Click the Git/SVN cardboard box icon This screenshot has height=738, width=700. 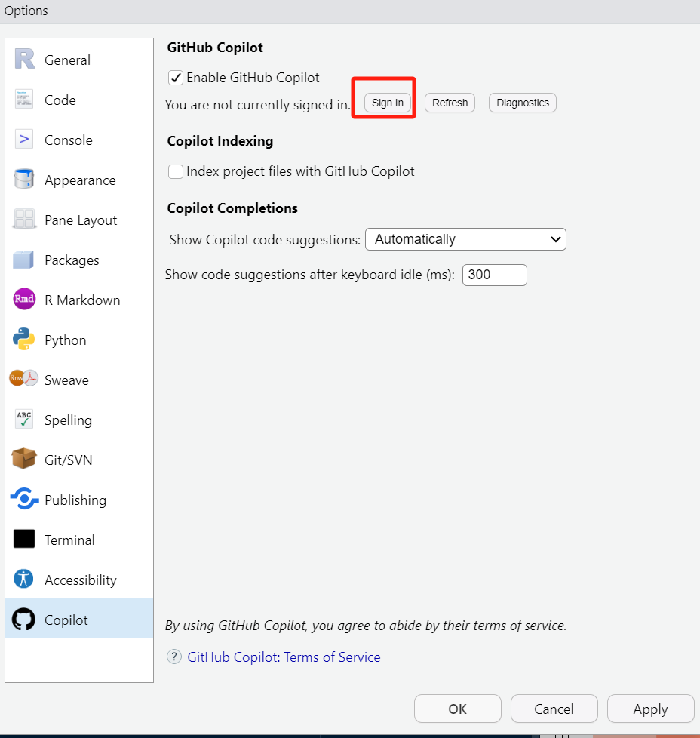tap(24, 459)
